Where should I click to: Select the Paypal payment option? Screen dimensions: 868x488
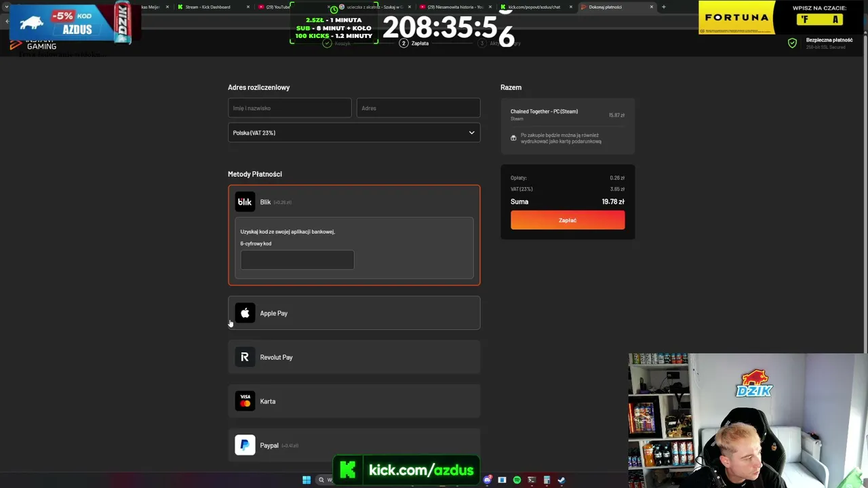pyautogui.click(x=354, y=445)
